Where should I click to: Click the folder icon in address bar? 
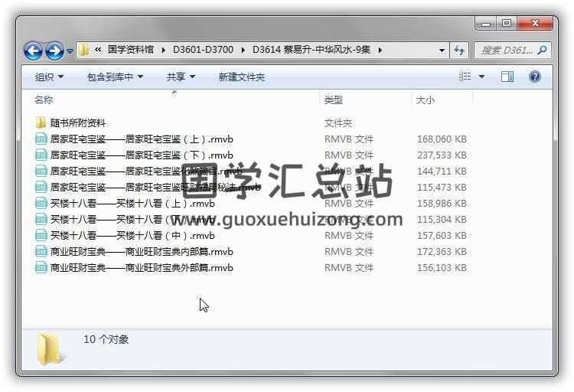click(x=84, y=50)
